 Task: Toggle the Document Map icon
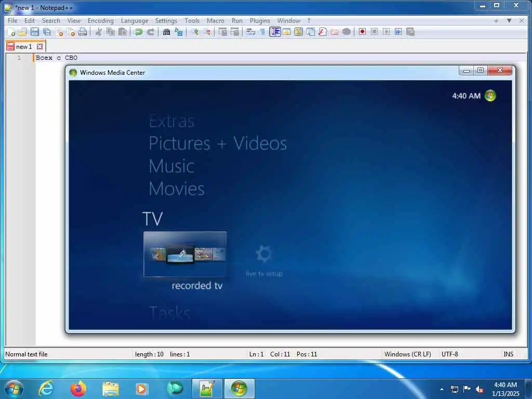[299, 32]
